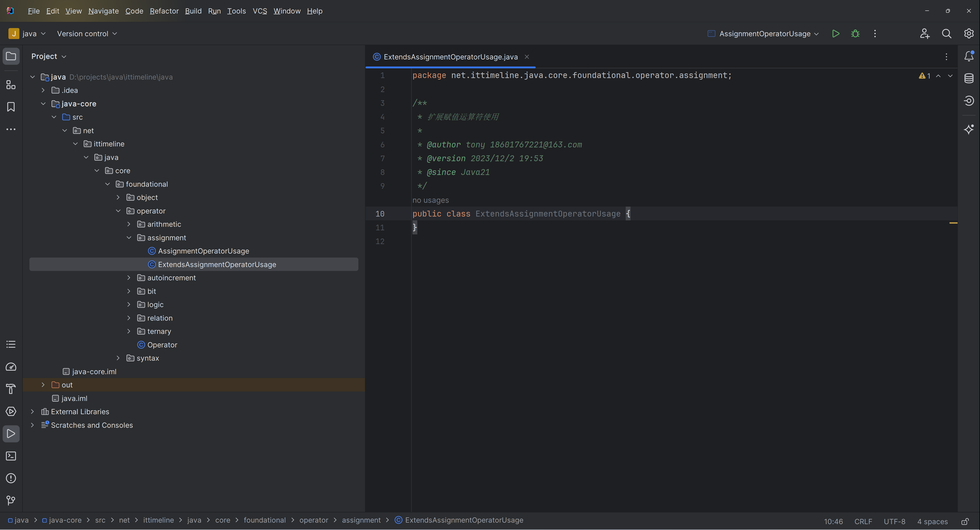The height and width of the screenshot is (530, 980).
Task: Expand the out folder
Action: (x=43, y=385)
